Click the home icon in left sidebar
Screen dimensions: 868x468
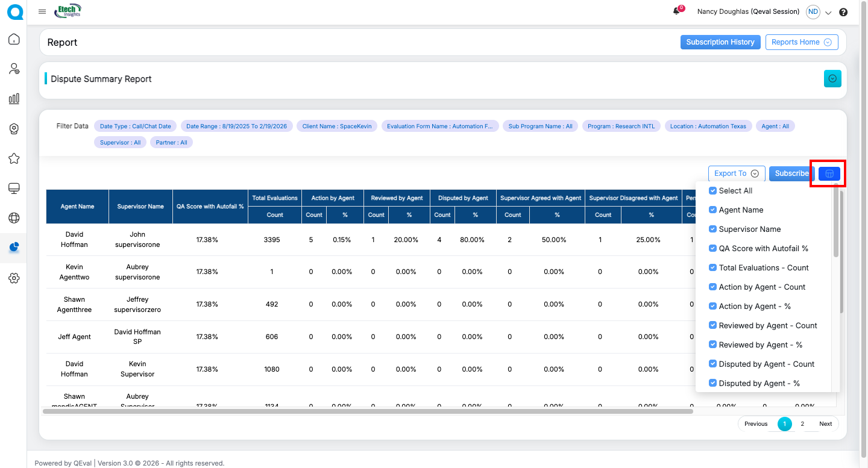point(14,40)
